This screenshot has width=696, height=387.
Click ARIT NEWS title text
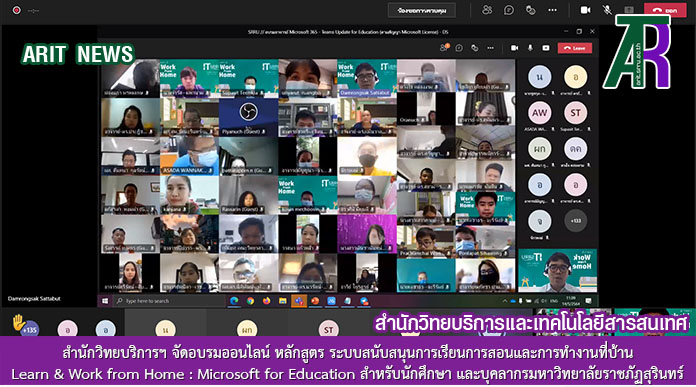point(78,54)
